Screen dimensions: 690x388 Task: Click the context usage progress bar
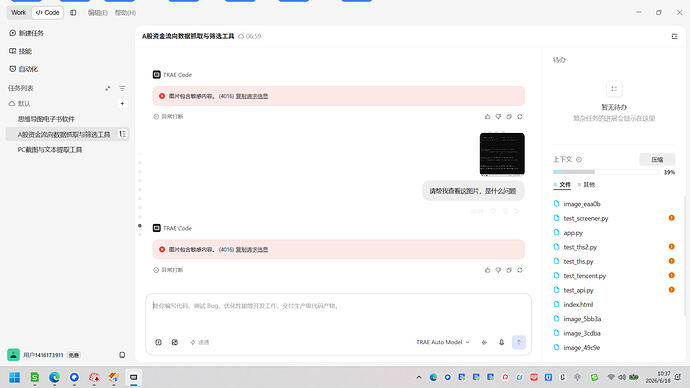tap(606, 172)
